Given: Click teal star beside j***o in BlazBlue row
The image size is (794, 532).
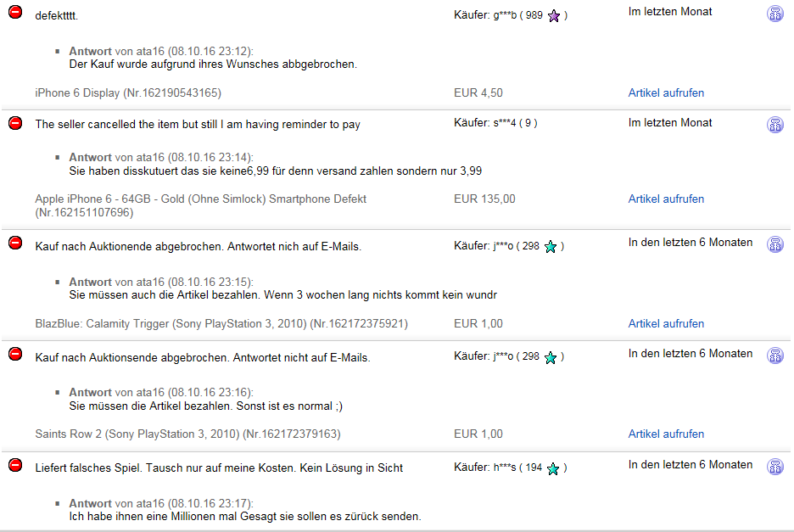Looking at the screenshot, I should 551,247.
